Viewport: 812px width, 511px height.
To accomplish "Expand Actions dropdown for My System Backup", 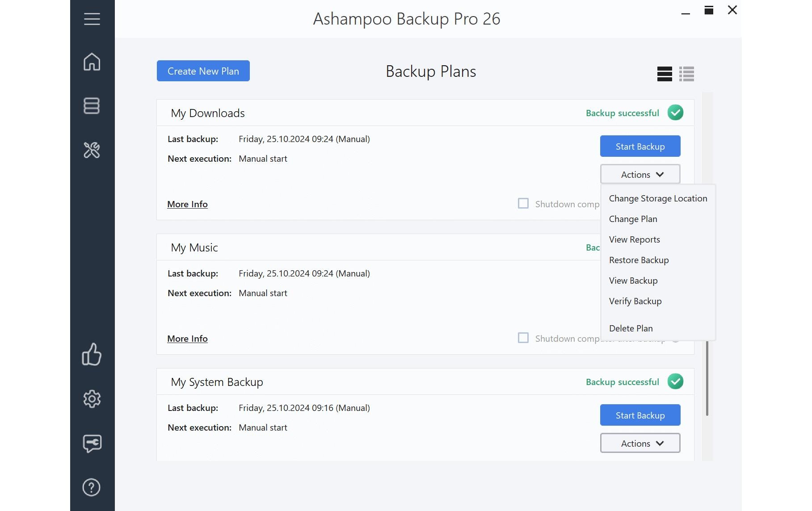I will (x=640, y=443).
